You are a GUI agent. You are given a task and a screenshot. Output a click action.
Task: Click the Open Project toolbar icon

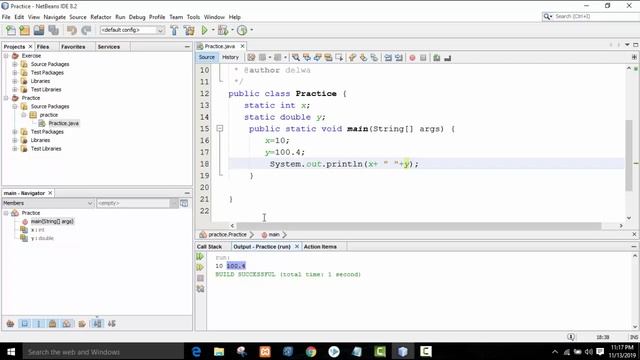tap(39, 30)
